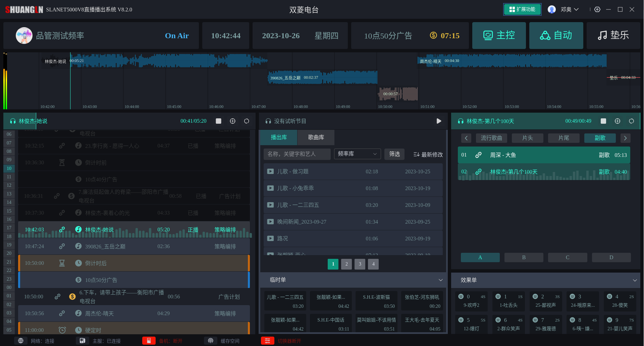644x346 pixels.
Task: Open the 频率库 dropdown
Action: coord(357,154)
